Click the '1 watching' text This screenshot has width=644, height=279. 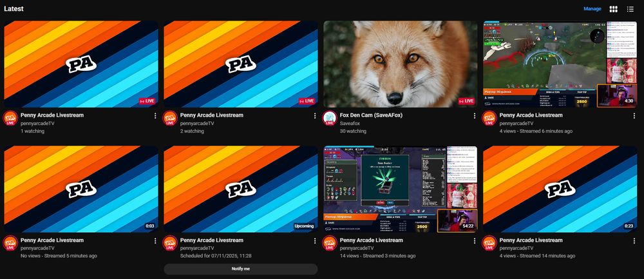point(32,131)
